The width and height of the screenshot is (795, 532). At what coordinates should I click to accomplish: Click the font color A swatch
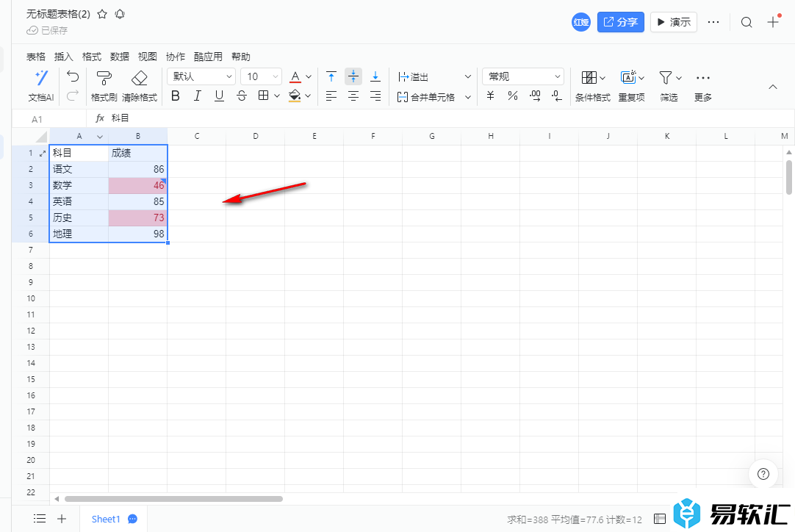295,76
